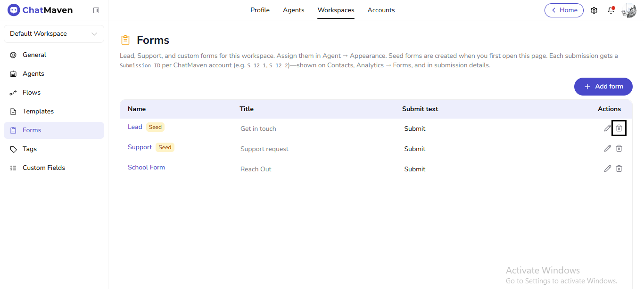Go back using the Home button

coord(564,10)
